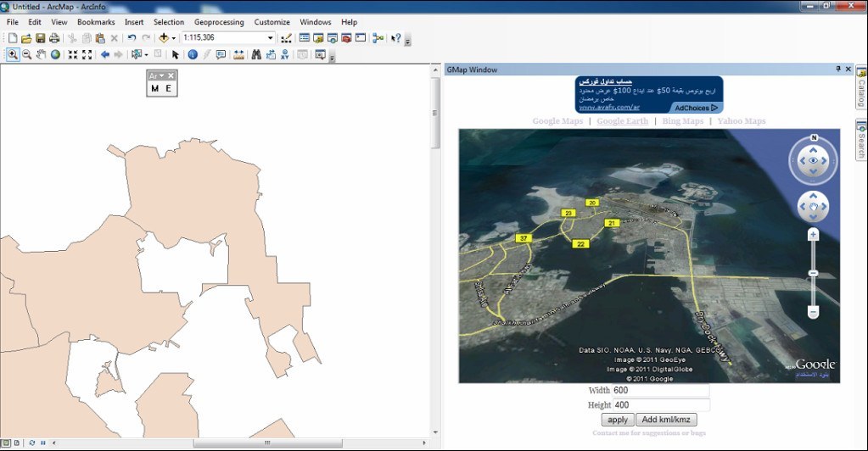The image size is (868, 451).
Task: Open the Bookmarks menu
Action: tap(96, 22)
